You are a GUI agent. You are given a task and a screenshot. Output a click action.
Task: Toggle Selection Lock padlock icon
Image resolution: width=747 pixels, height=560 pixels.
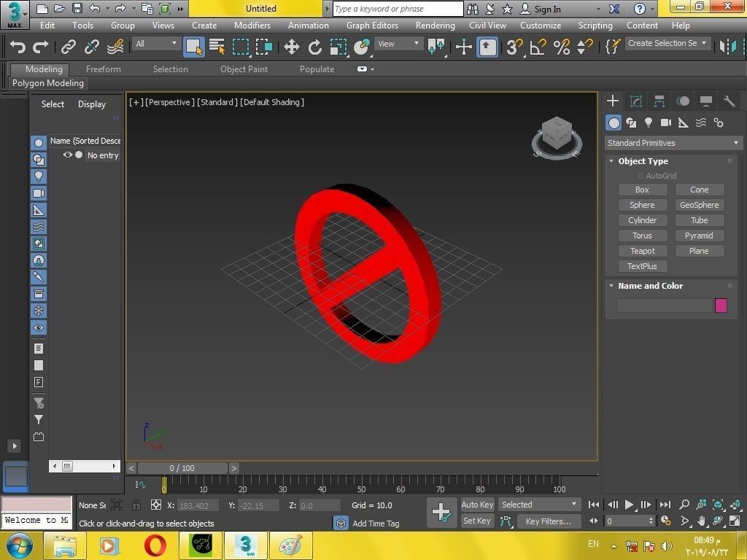(136, 505)
